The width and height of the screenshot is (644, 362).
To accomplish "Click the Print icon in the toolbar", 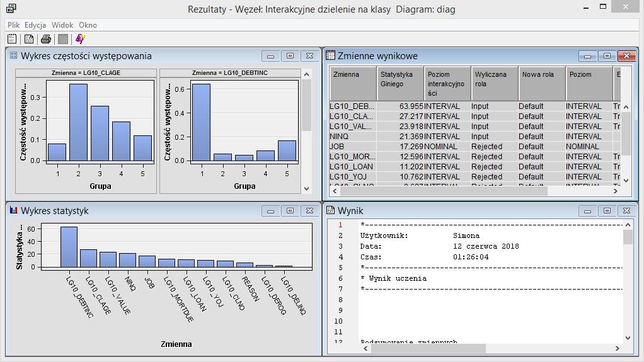I will tap(45, 39).
